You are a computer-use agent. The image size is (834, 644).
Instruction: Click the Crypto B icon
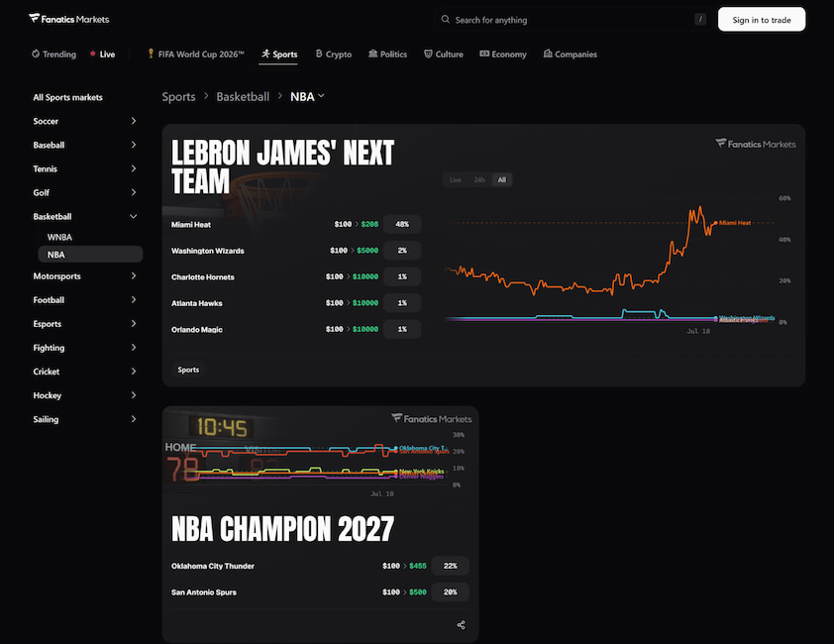click(x=319, y=54)
